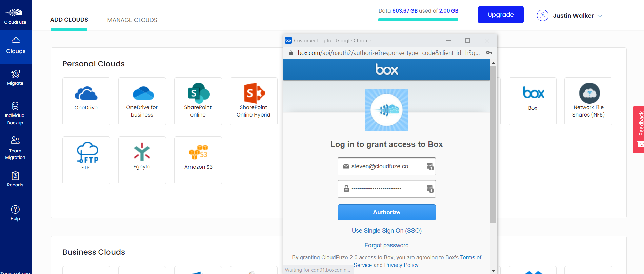Open the Clouds sidebar section
Screen dimensions: 644x274
[x=16, y=46]
